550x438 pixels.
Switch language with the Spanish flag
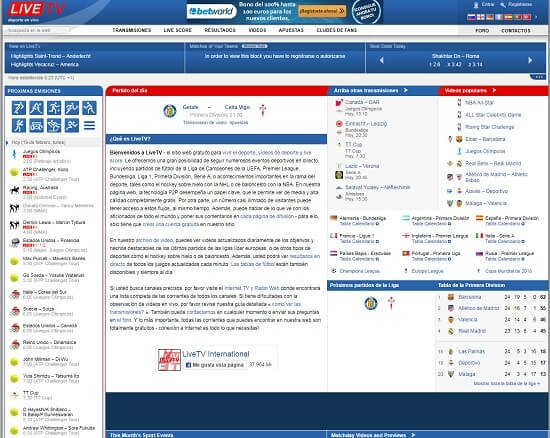click(508, 17)
